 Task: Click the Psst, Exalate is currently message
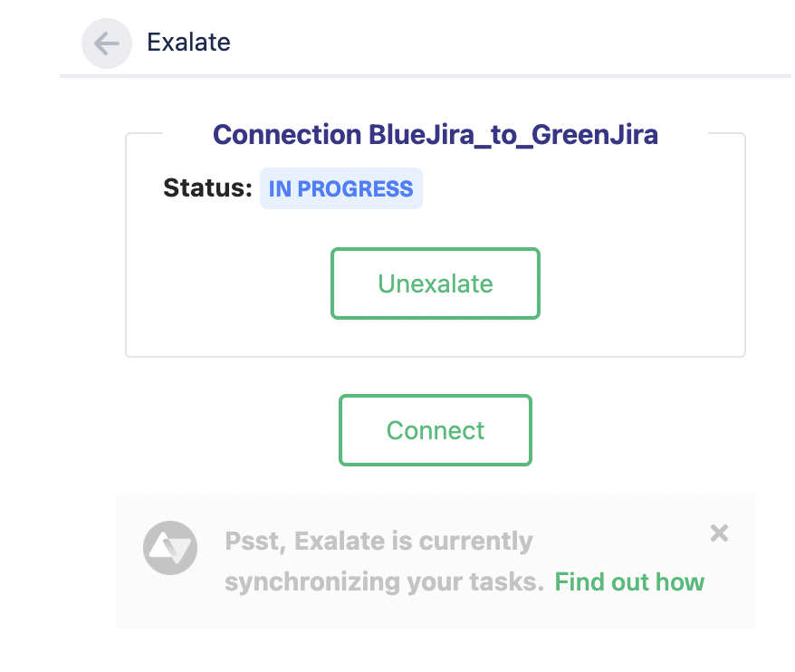(x=378, y=541)
